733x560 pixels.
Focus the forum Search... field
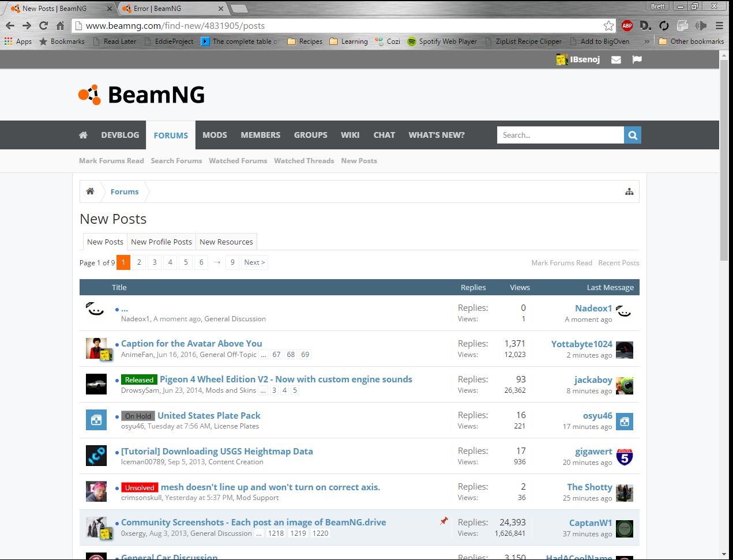coord(561,135)
